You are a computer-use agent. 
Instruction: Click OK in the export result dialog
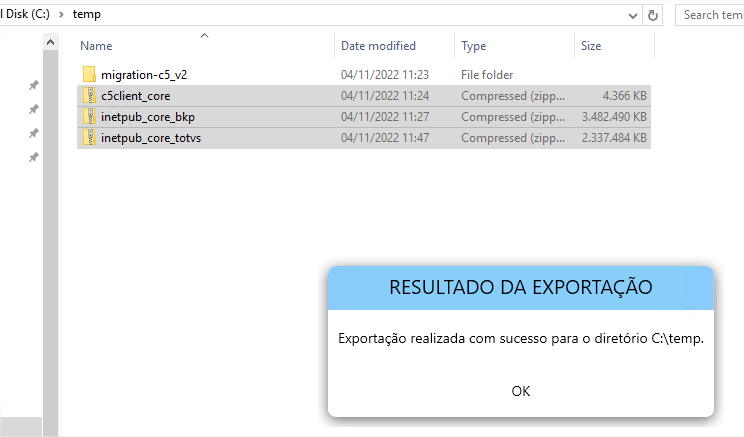[521, 391]
